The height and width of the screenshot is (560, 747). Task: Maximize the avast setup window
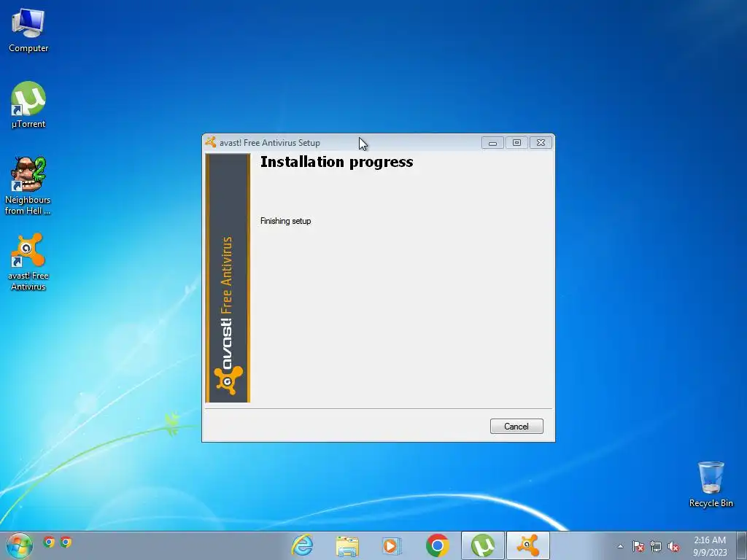pos(516,142)
